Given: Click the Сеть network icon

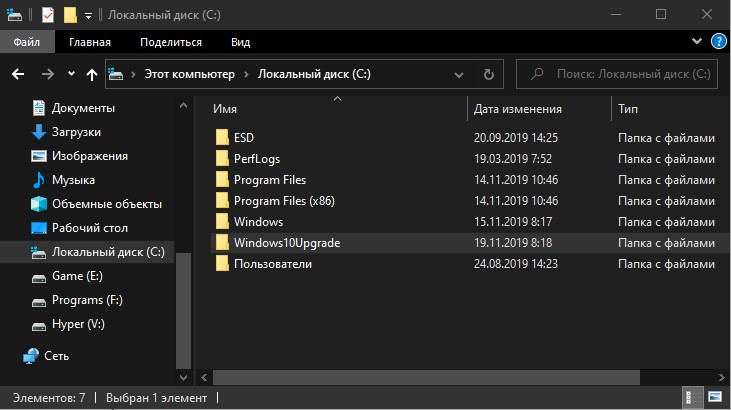Looking at the screenshot, I should coord(31,356).
